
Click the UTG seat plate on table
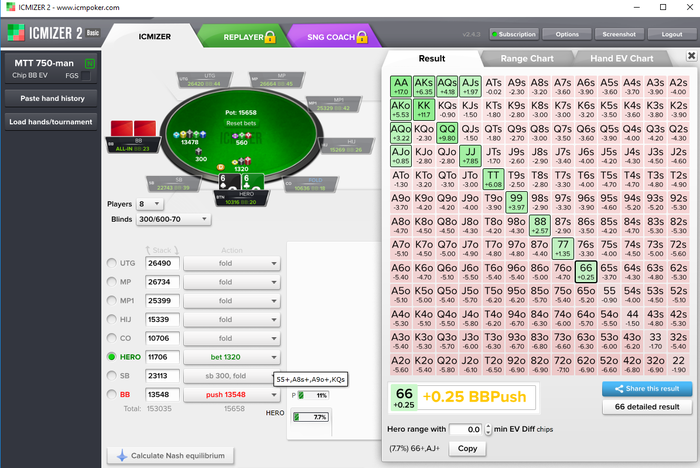click(x=204, y=80)
